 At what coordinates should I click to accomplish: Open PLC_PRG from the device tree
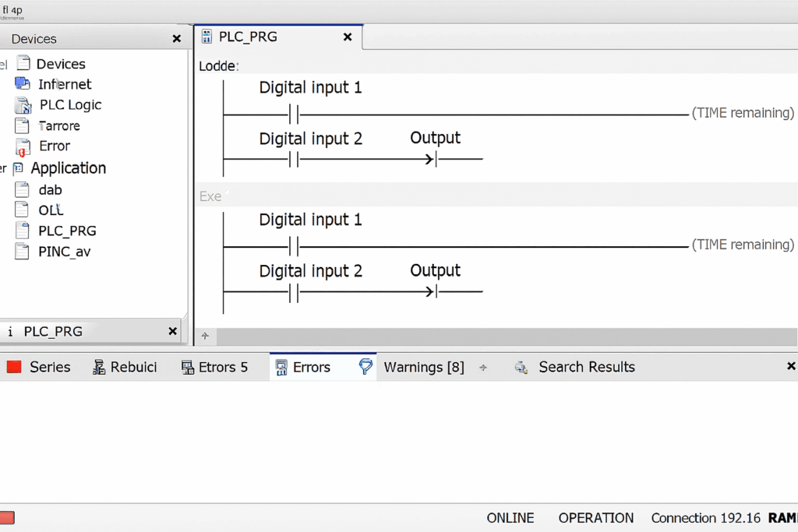(67, 231)
